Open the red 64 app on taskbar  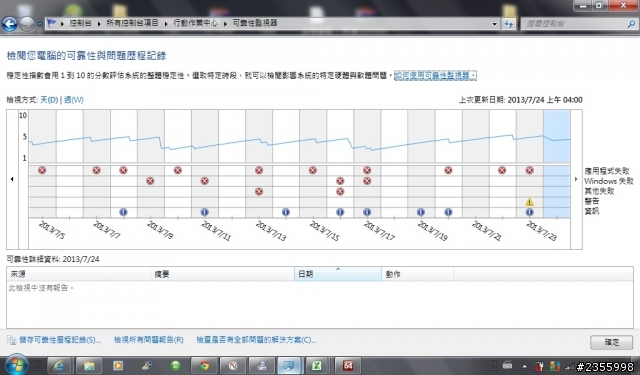tap(348, 366)
